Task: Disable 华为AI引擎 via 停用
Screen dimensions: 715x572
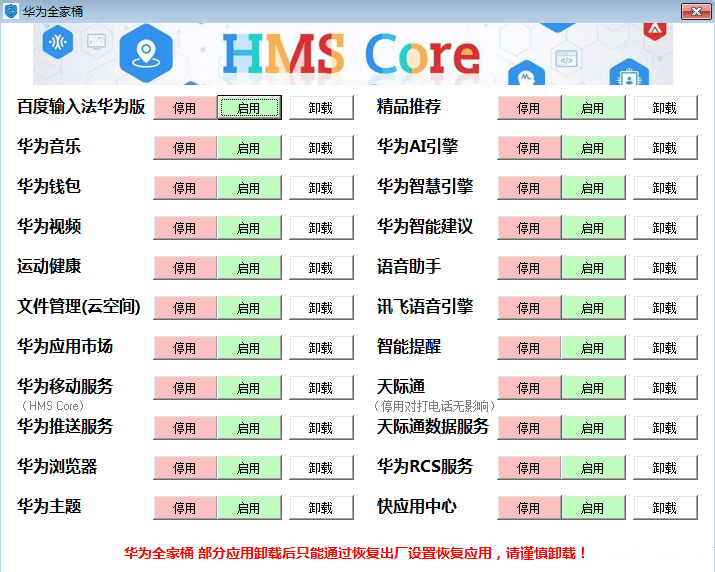Action: 529,148
